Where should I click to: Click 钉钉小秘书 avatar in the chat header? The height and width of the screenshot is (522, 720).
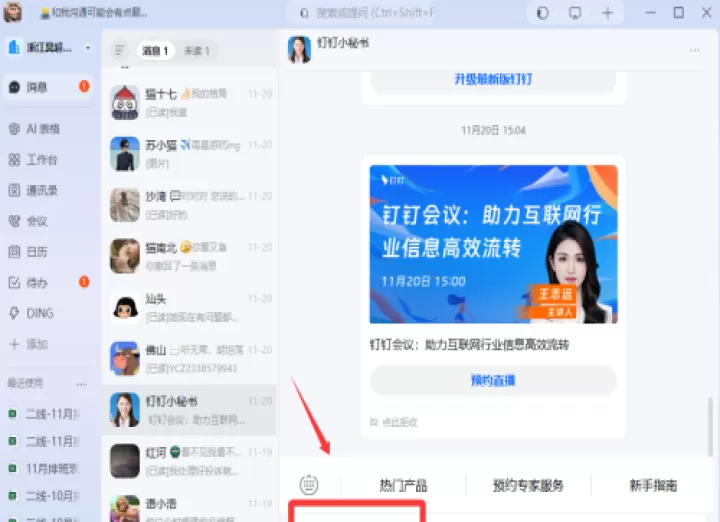tap(299, 50)
